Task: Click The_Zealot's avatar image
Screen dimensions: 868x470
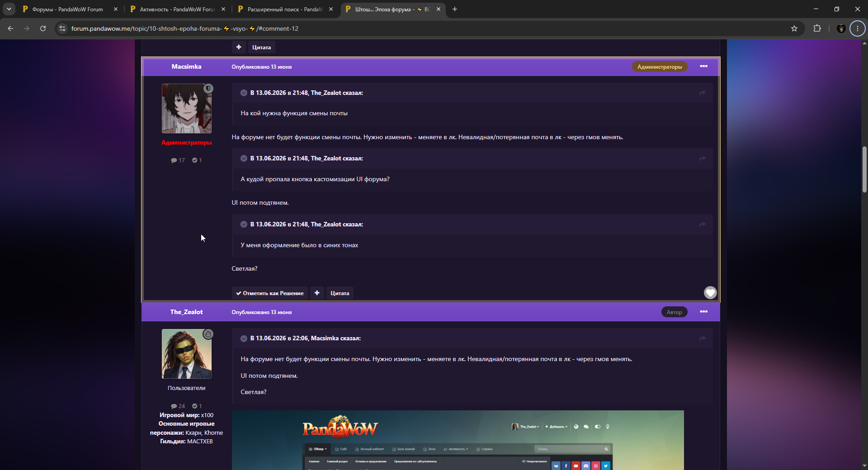Action: 187,354
